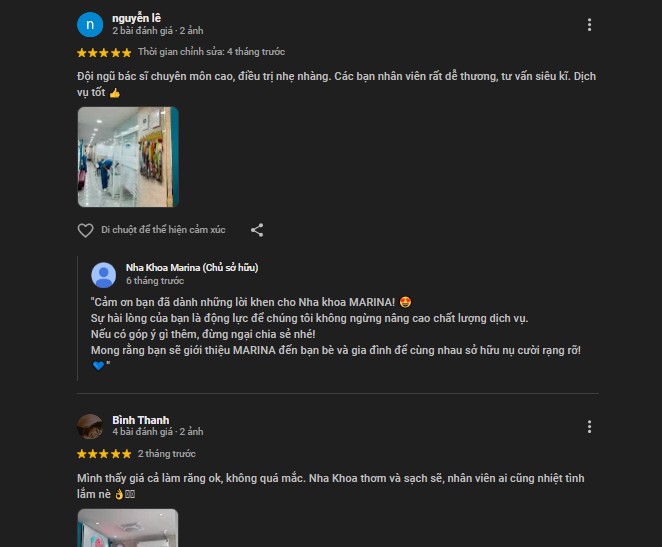The image size is (662, 547).
Task: Open the partially visible photo in Bình Thanh's review
Action: pos(128,528)
